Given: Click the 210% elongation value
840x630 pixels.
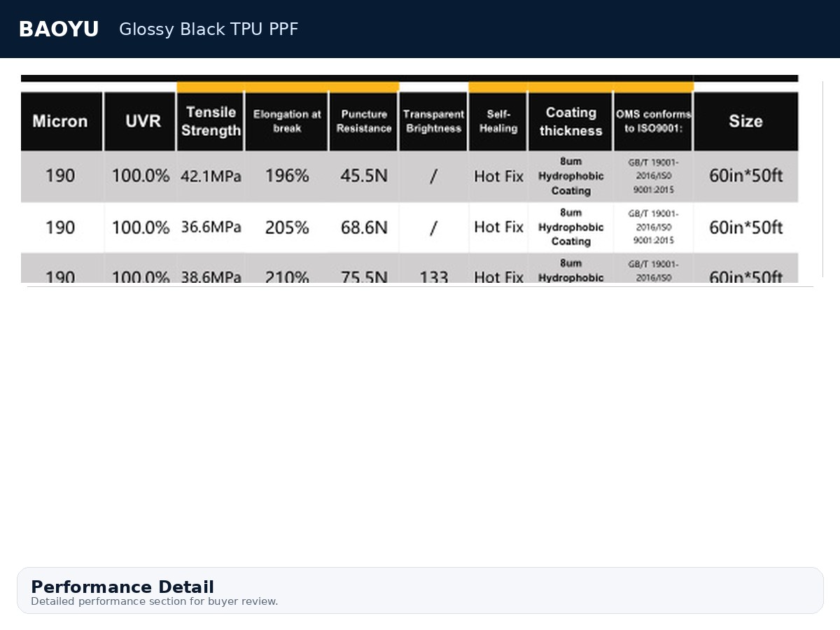Looking at the screenshot, I should 287,276.
